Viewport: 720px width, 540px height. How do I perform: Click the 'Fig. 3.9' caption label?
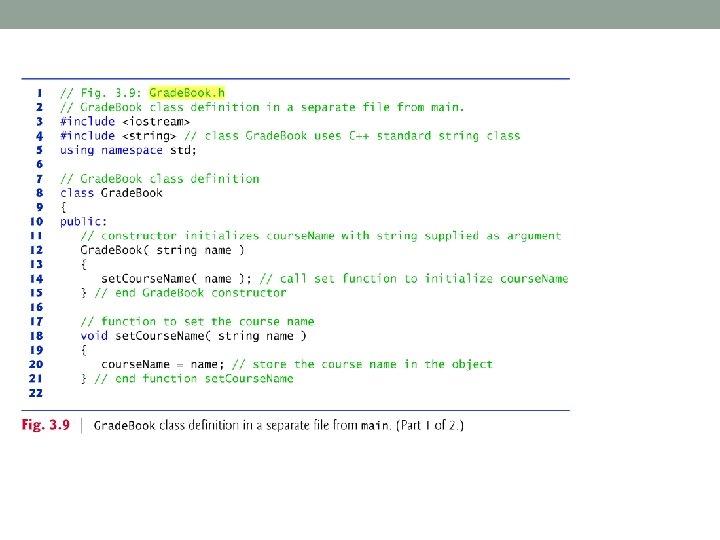(x=45, y=425)
